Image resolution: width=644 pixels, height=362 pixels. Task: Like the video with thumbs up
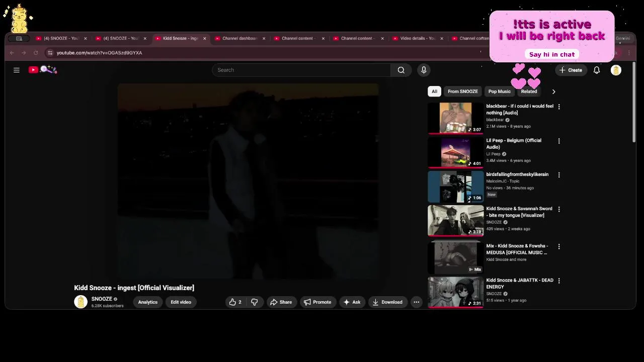click(x=235, y=302)
